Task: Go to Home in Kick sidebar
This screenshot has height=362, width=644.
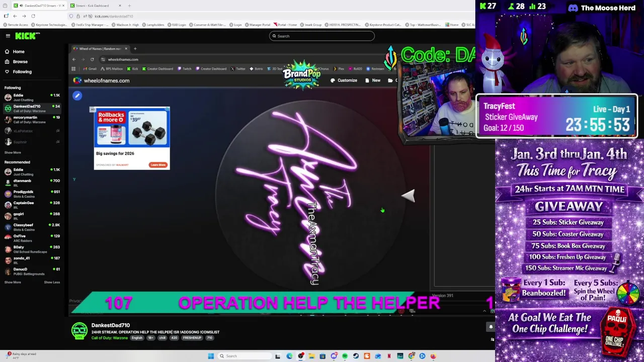Action: pos(19,51)
